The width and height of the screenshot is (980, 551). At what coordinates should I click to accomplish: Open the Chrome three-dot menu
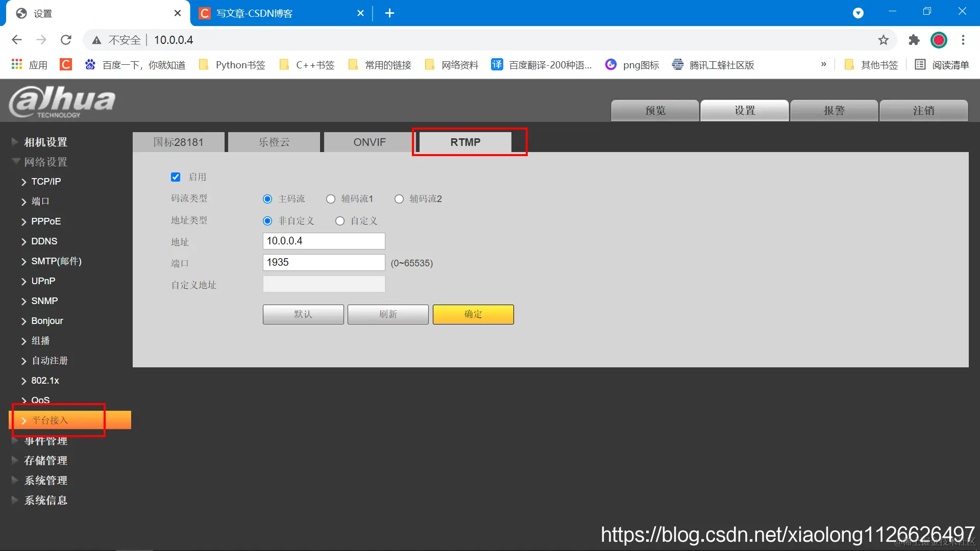pyautogui.click(x=963, y=40)
